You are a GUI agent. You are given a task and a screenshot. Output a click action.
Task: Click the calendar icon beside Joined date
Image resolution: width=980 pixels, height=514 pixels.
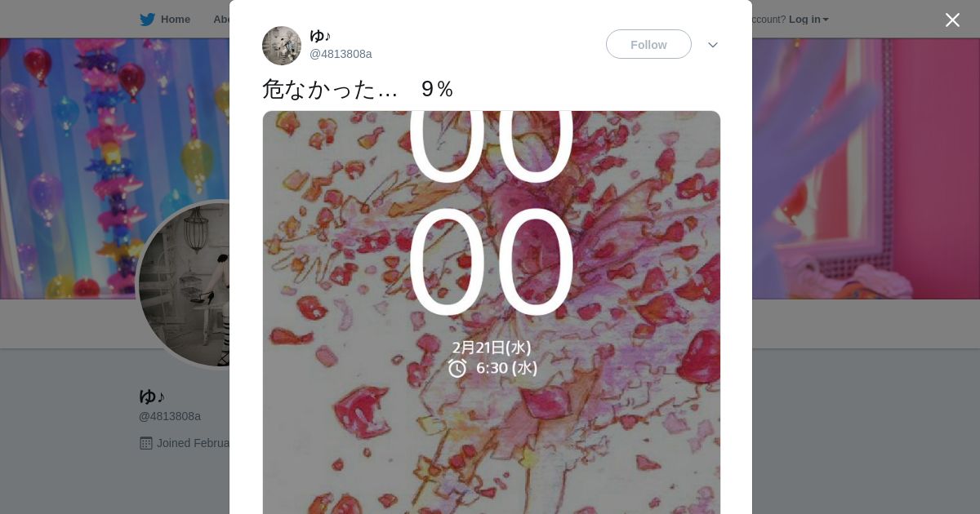146,443
